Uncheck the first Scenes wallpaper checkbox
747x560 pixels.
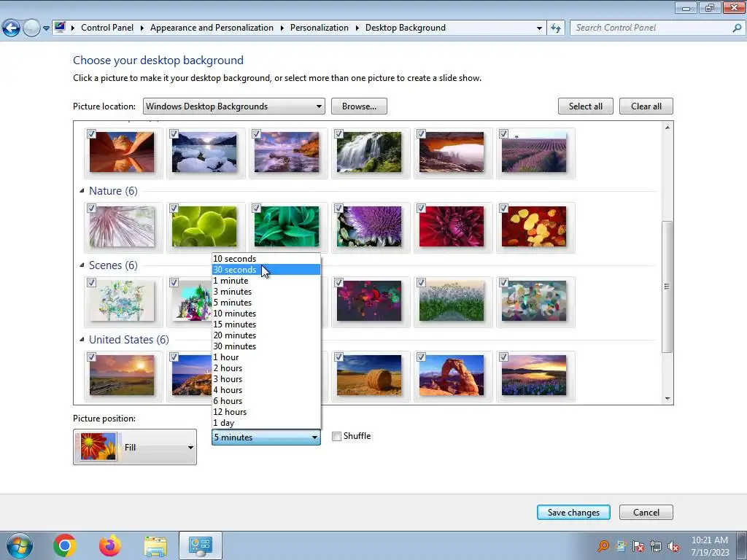91,282
